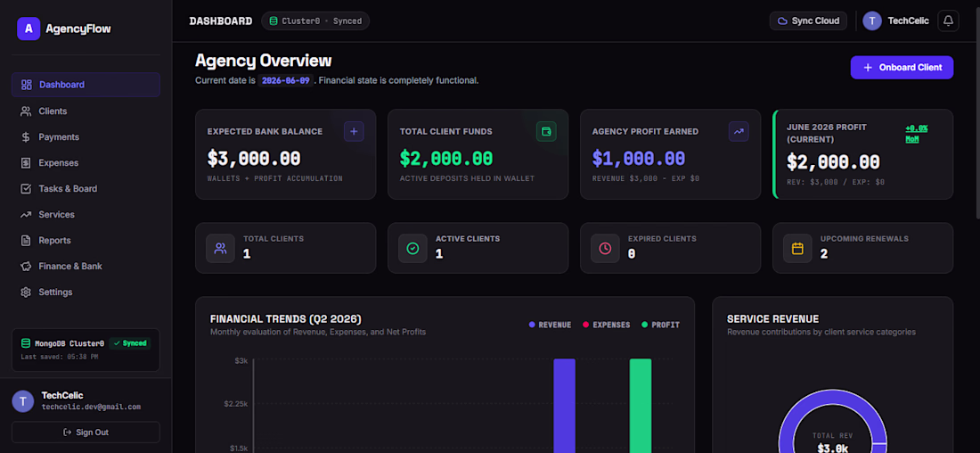Click the Payments dollar sign icon
Image resolution: width=980 pixels, height=453 pixels.
[x=26, y=137]
